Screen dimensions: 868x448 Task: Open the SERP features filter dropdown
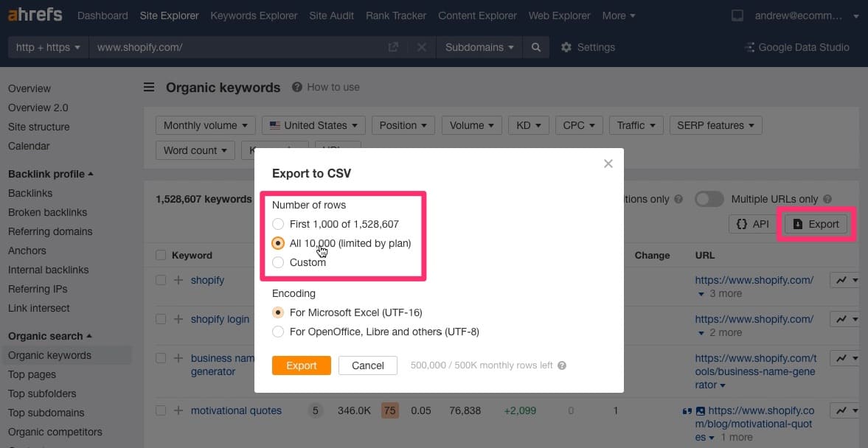716,125
